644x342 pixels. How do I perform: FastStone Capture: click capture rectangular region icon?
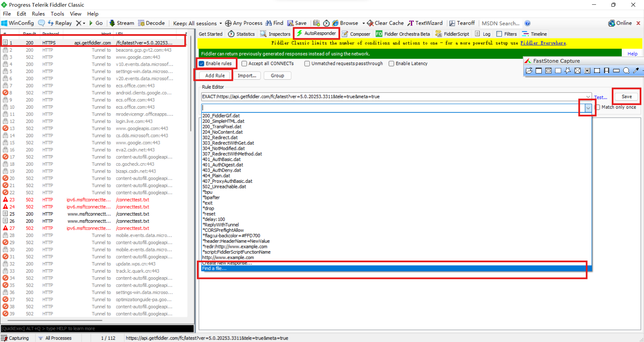pyautogui.click(x=558, y=70)
